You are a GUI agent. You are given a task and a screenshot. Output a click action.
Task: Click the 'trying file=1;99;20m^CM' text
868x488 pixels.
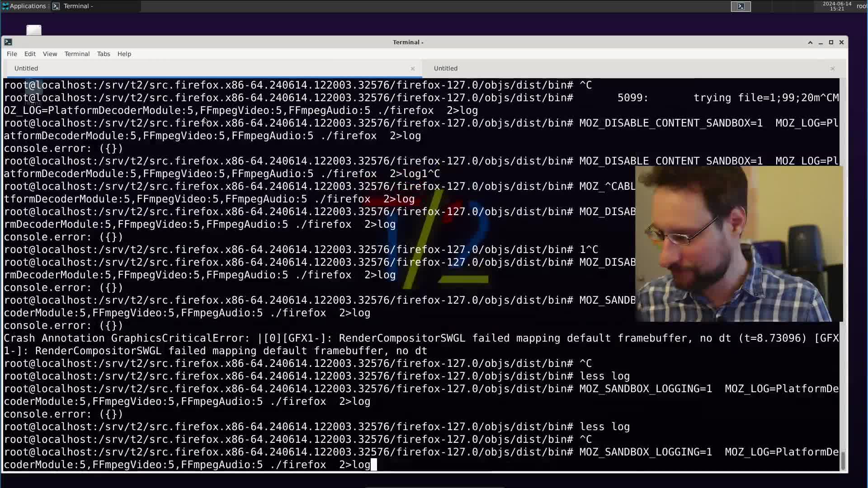pyautogui.click(x=766, y=98)
